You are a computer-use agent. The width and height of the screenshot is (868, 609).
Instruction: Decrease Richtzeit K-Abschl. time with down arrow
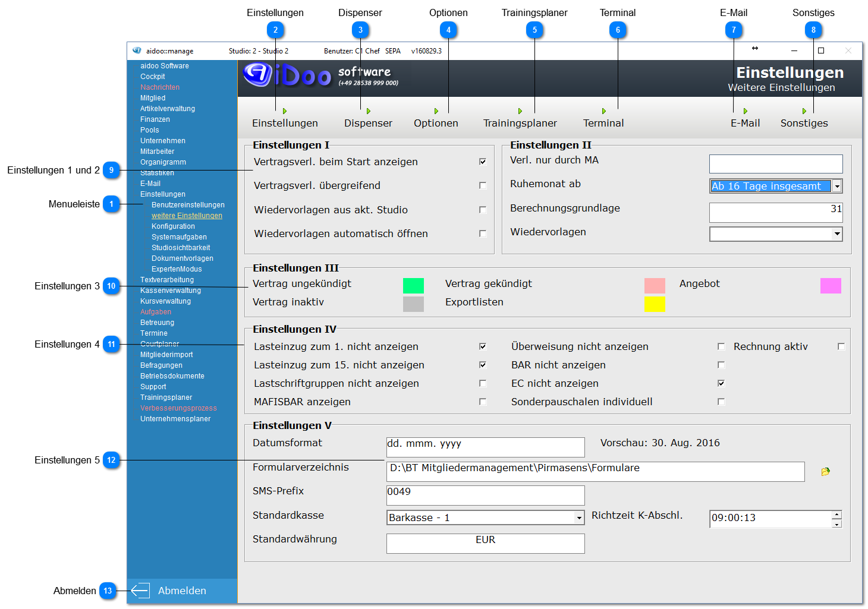point(836,523)
